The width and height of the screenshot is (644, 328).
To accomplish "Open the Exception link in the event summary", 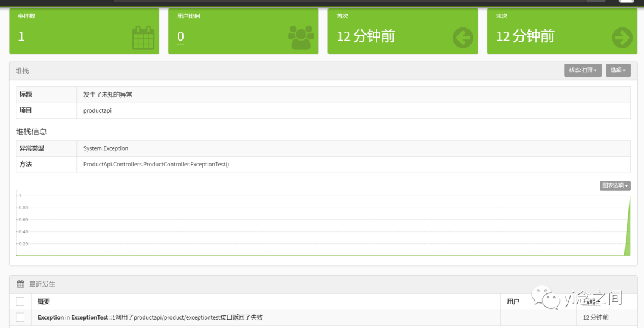I will [51, 317].
